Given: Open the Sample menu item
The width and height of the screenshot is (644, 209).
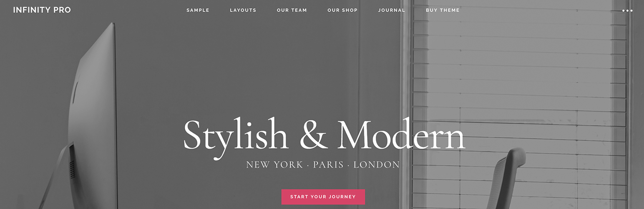Looking at the screenshot, I should click(x=198, y=10).
